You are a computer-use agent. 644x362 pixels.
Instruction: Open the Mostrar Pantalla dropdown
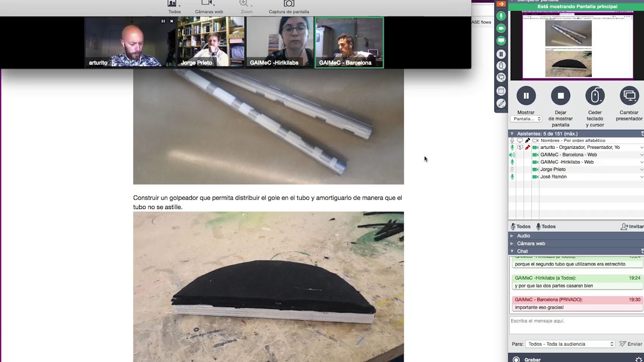(526, 119)
